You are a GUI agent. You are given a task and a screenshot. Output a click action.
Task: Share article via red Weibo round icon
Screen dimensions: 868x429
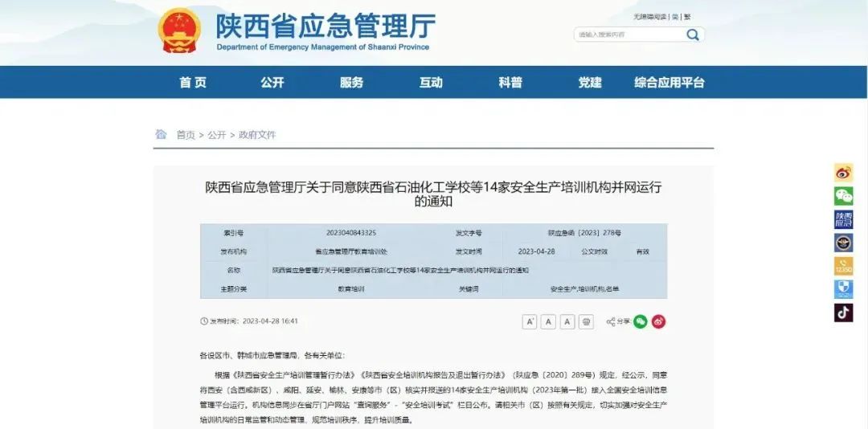658,321
